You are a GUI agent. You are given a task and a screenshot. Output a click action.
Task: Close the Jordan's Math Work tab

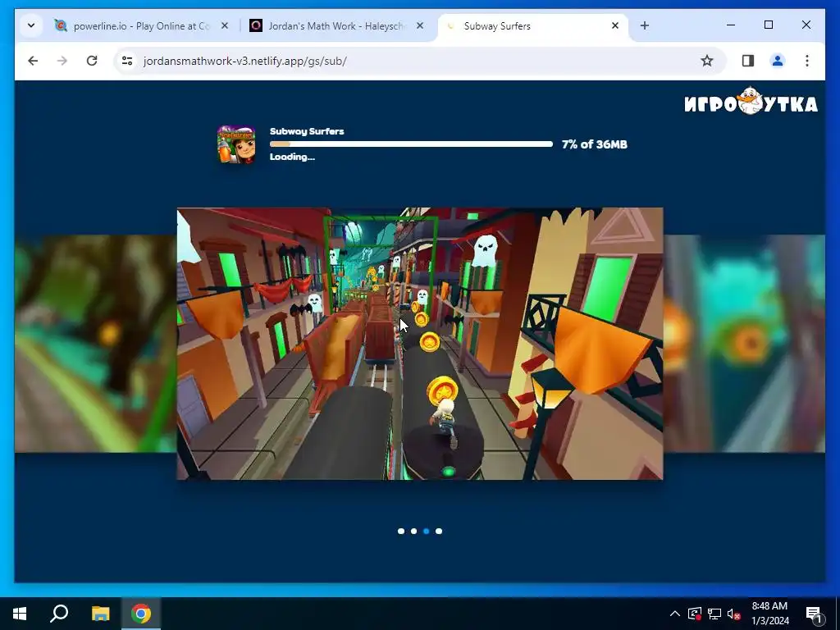420,25
